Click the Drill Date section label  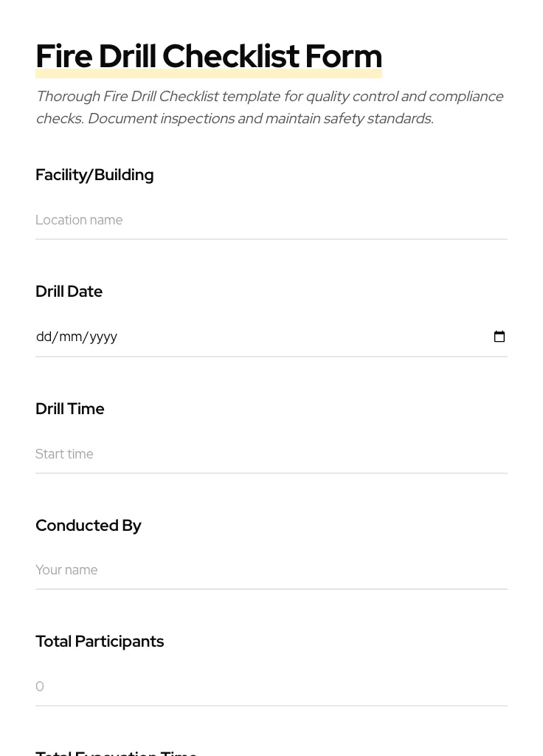point(69,291)
